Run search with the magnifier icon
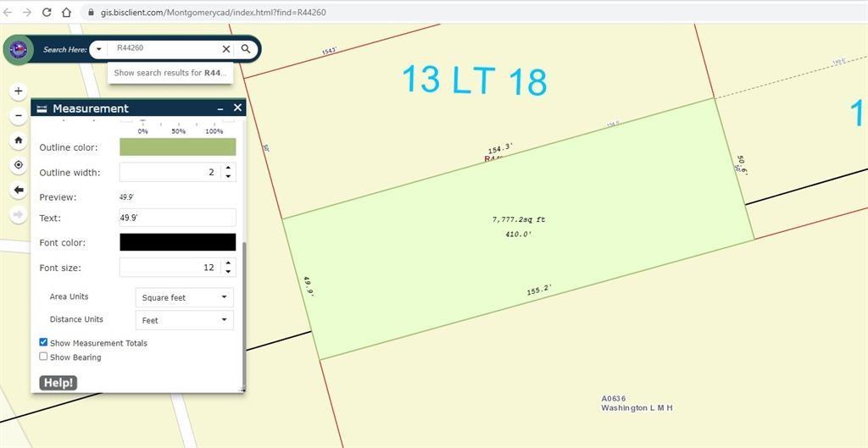 (x=246, y=49)
